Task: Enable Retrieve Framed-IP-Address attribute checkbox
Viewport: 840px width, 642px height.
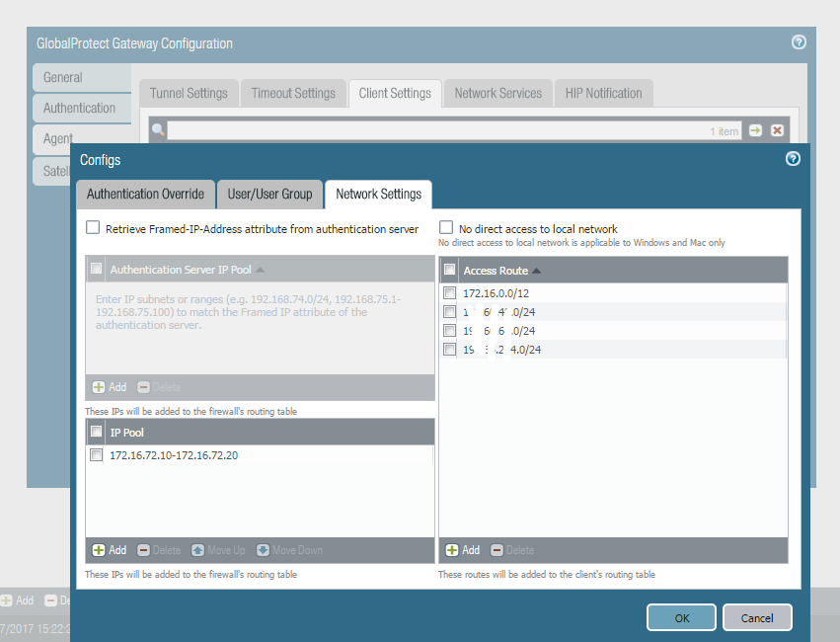Action: [x=93, y=228]
